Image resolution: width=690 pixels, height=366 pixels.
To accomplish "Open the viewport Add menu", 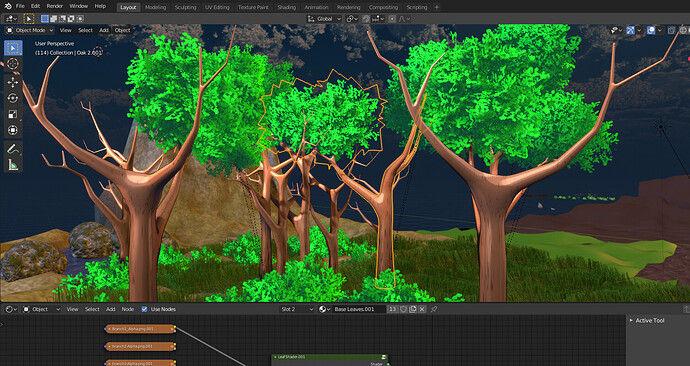I will (x=103, y=30).
